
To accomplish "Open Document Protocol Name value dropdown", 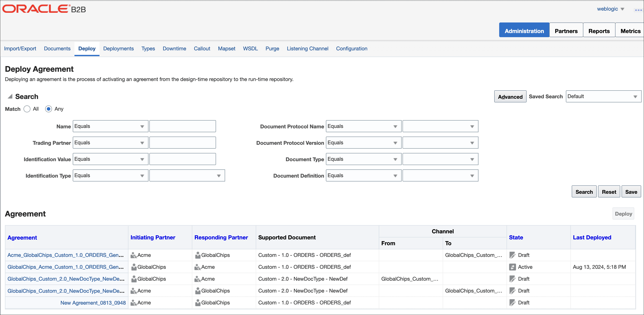I will point(440,126).
